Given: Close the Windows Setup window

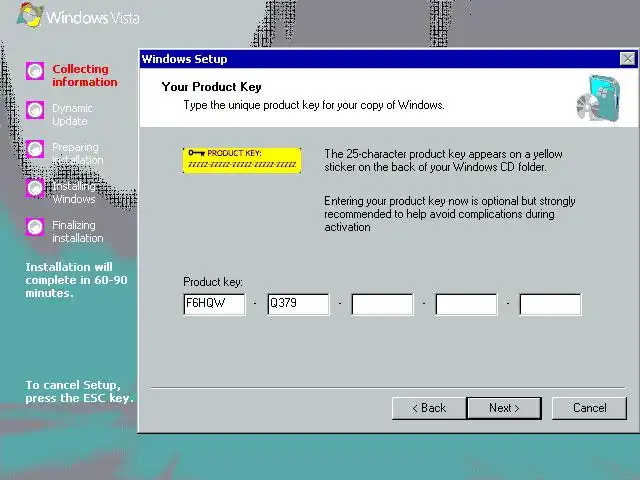Looking at the screenshot, I should pos(627,59).
